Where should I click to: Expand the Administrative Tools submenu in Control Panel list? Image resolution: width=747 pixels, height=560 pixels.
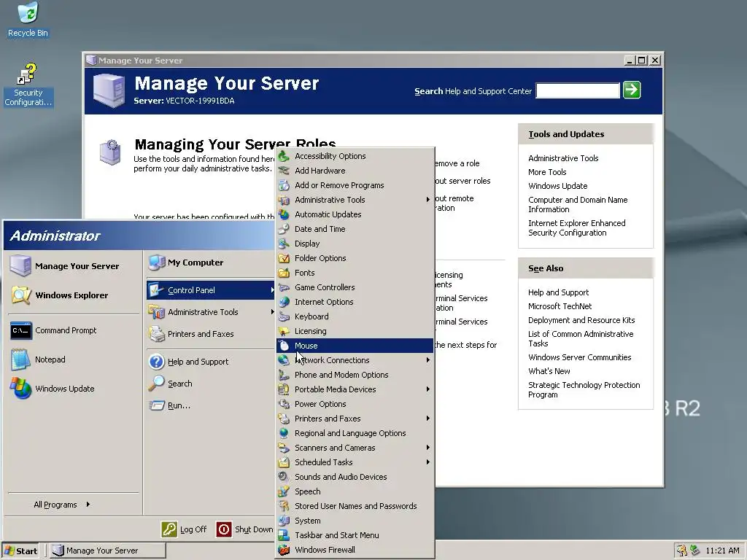pyautogui.click(x=427, y=200)
